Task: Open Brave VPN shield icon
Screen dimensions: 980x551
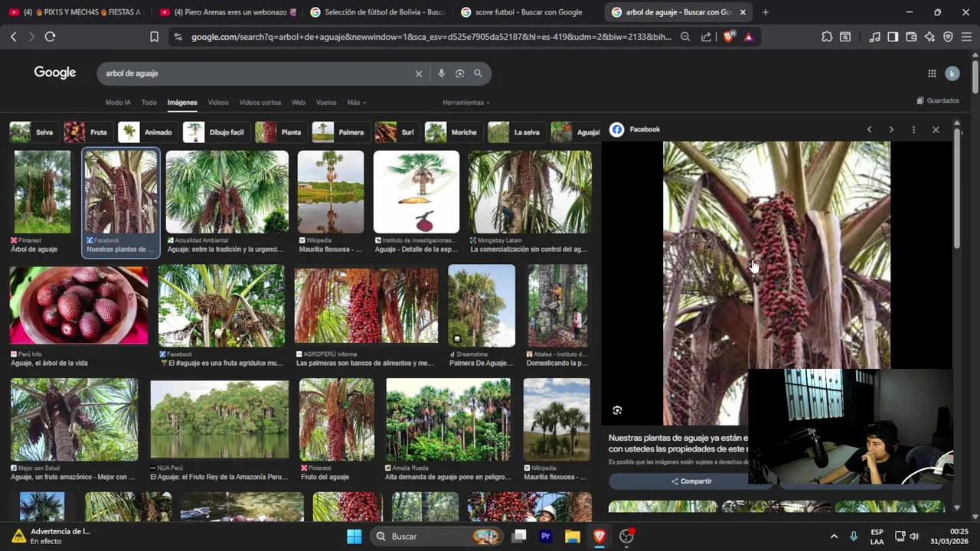Action: click(x=948, y=37)
